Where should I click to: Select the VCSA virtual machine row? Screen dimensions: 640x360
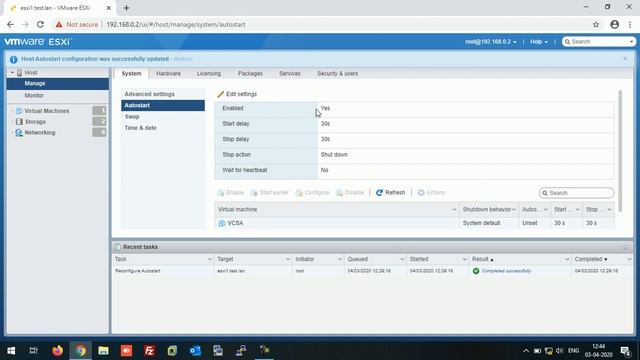[x=414, y=223]
